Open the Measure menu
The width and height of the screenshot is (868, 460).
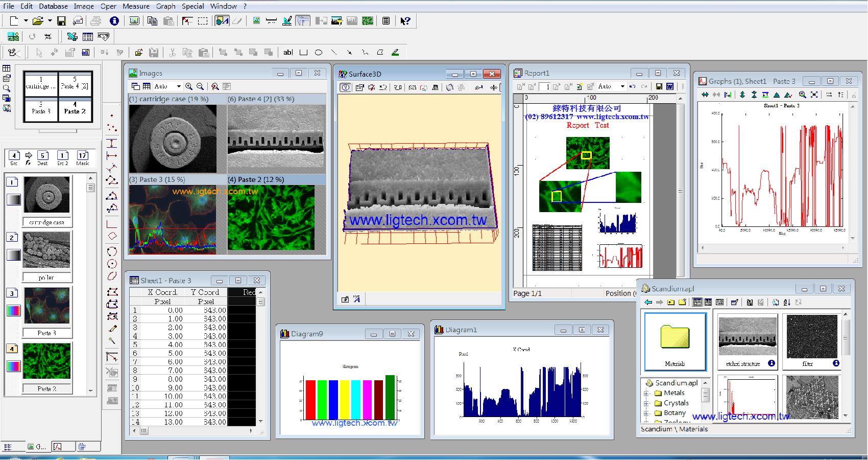click(136, 6)
